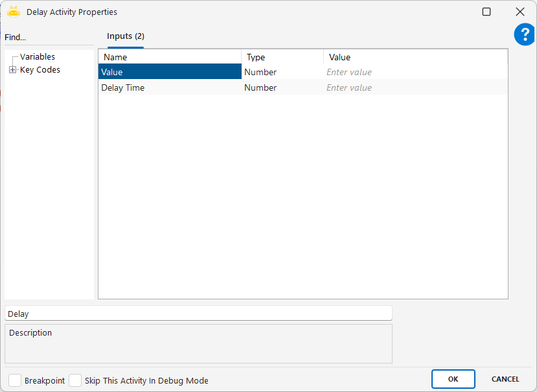Open the Inputs (2) tab
537x392 pixels.
coord(126,36)
